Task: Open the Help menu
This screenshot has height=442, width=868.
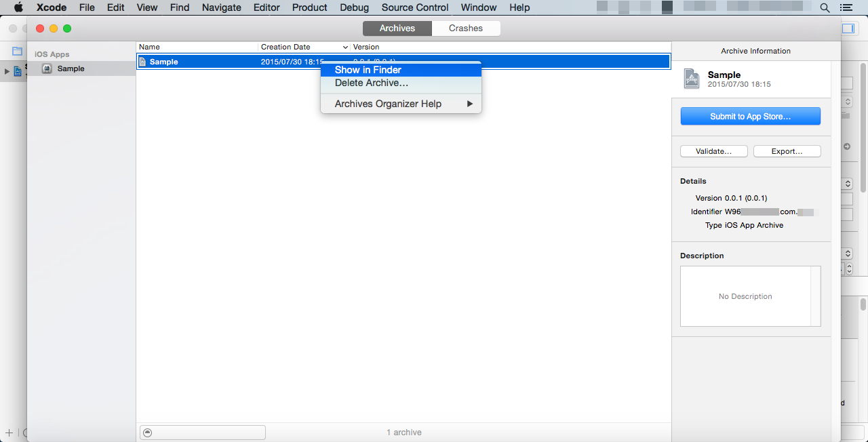Action: coord(519,7)
